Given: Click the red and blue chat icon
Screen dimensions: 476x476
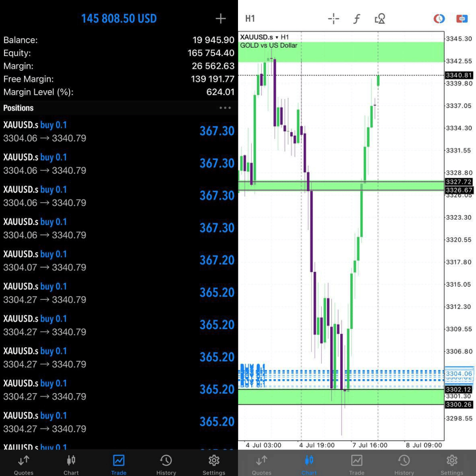Looking at the screenshot, I should [x=461, y=19].
